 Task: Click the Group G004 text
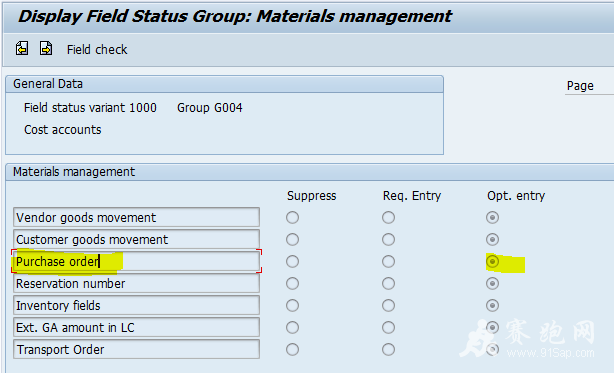pos(209,108)
